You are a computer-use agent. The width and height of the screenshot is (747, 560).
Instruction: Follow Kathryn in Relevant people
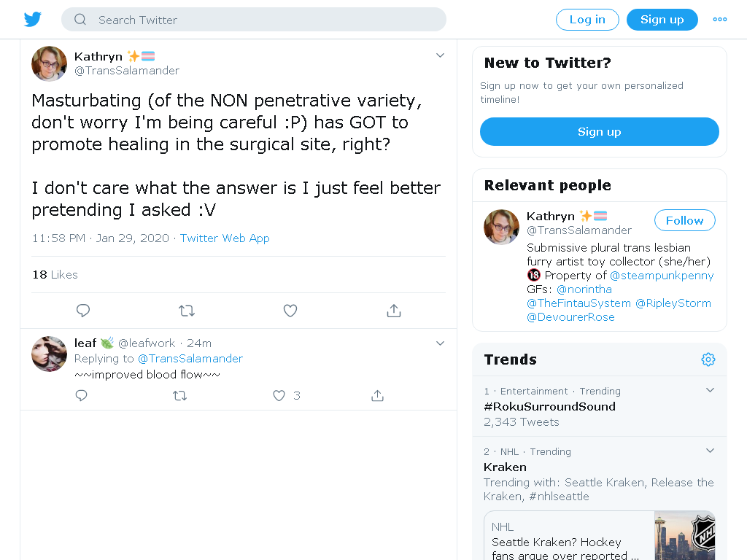[x=684, y=220]
